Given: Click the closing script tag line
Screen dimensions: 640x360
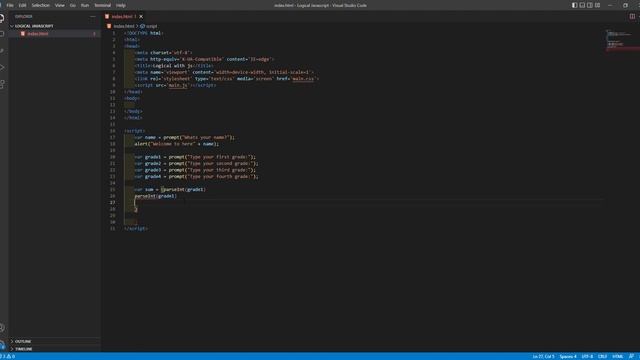Looking at the screenshot, I should click(x=136, y=229).
